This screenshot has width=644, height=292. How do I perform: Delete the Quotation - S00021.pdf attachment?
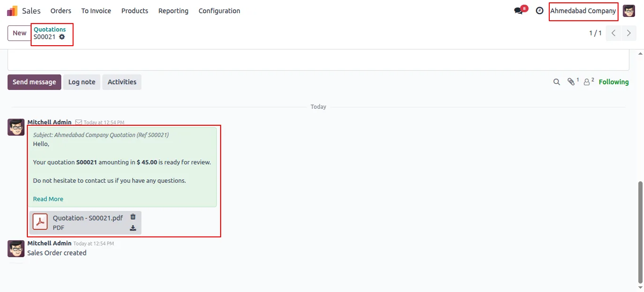tap(133, 217)
